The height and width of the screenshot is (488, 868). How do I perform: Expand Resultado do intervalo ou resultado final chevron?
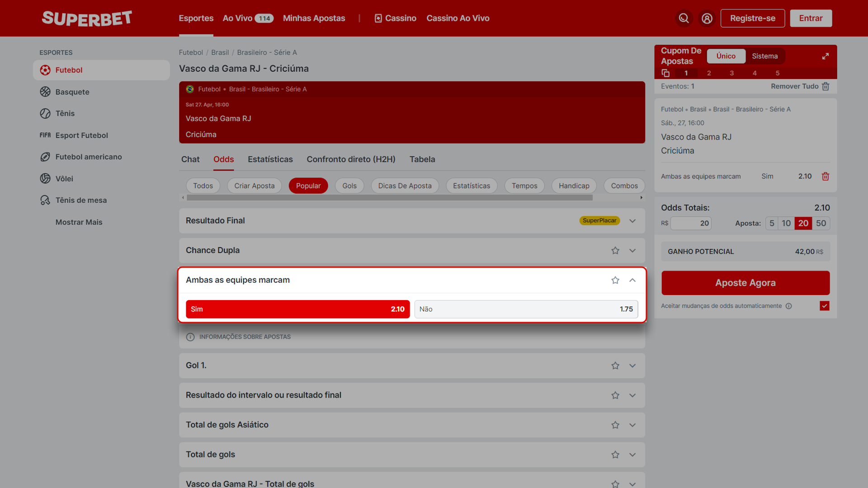tap(632, 395)
